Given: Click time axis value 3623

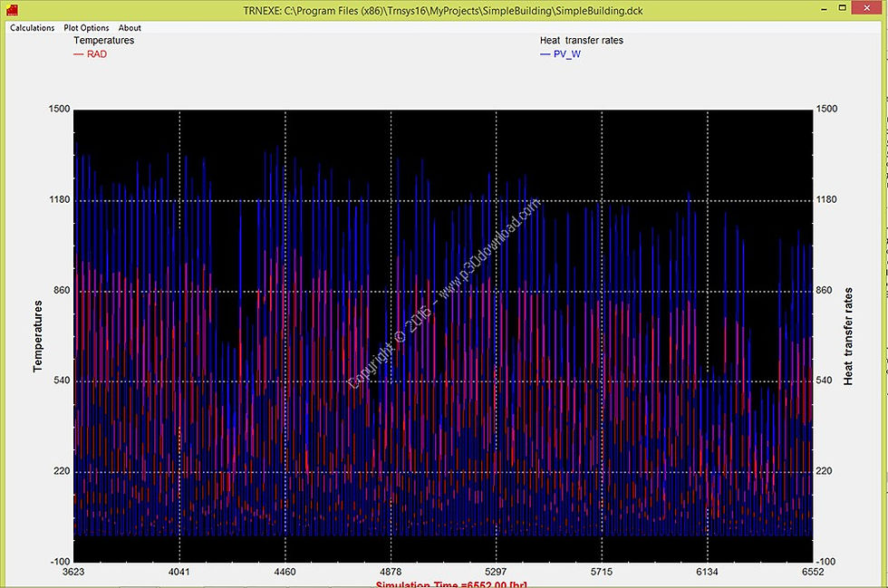Looking at the screenshot, I should click(x=73, y=572).
